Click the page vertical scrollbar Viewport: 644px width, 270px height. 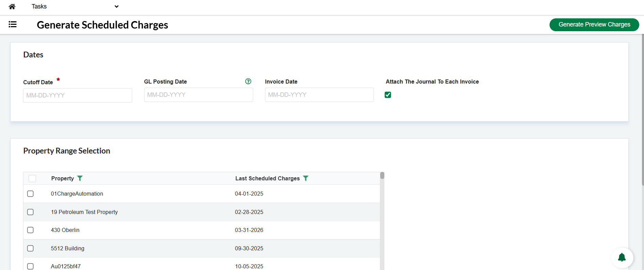tap(643, 110)
